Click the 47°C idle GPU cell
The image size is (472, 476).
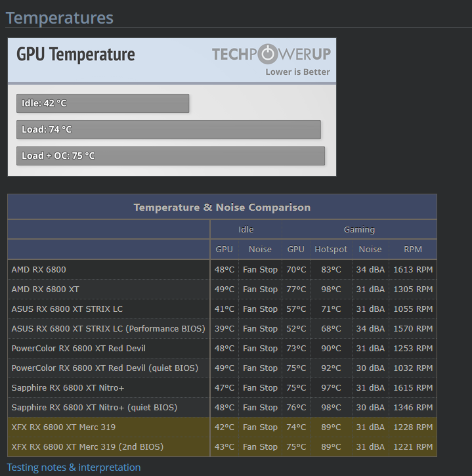coord(225,388)
